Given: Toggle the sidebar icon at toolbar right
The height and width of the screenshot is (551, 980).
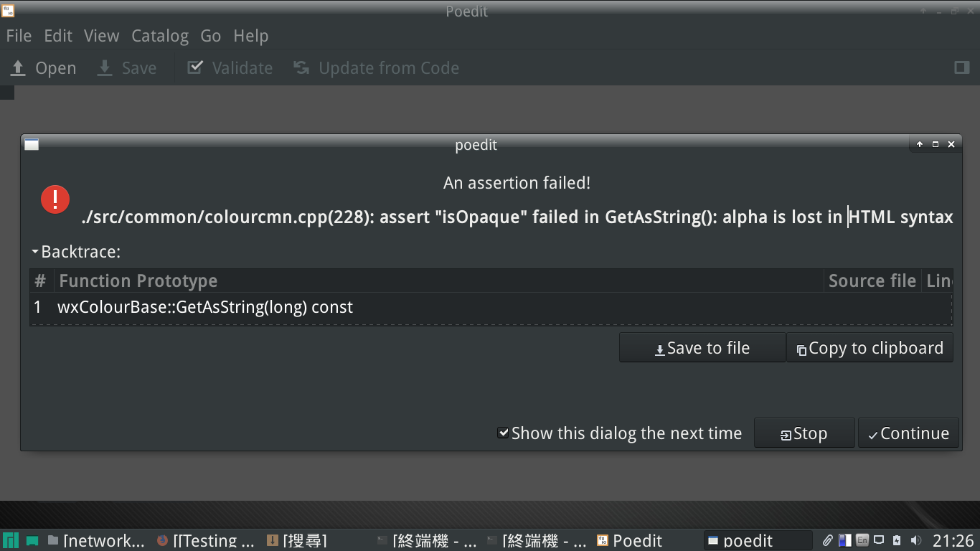Looking at the screenshot, I should (962, 67).
